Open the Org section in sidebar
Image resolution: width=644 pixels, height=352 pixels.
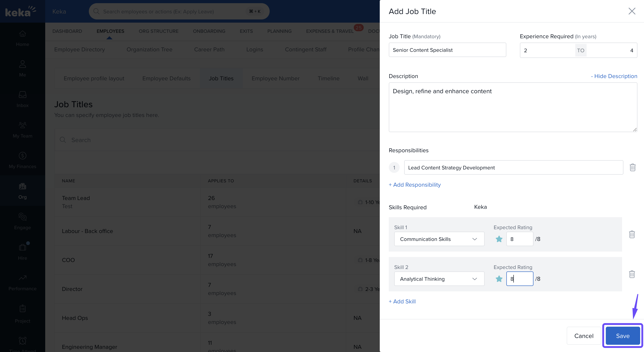[x=23, y=191]
